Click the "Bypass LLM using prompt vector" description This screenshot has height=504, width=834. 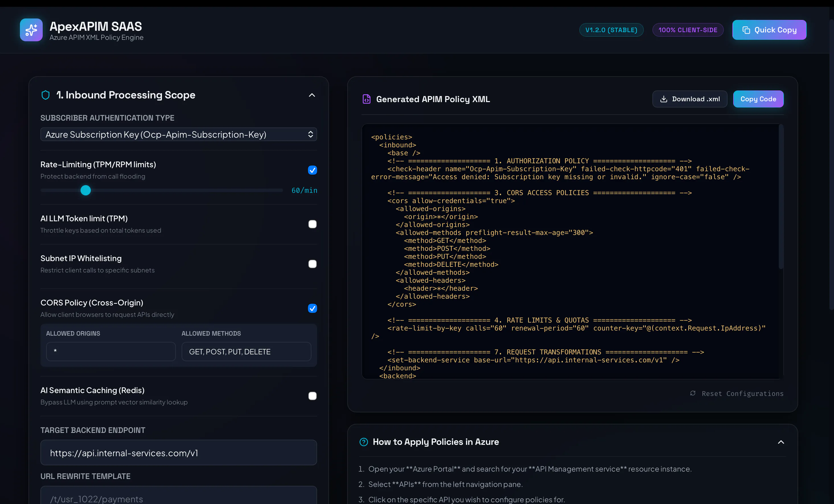click(x=114, y=402)
